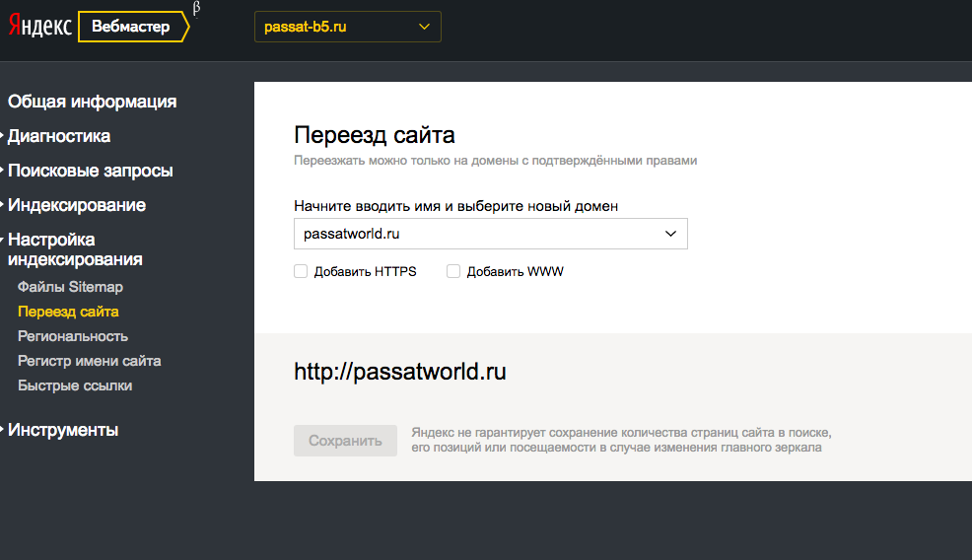Click the passatworld.ru domain input field
Viewport: 972px width, 560px height.
coord(490,234)
